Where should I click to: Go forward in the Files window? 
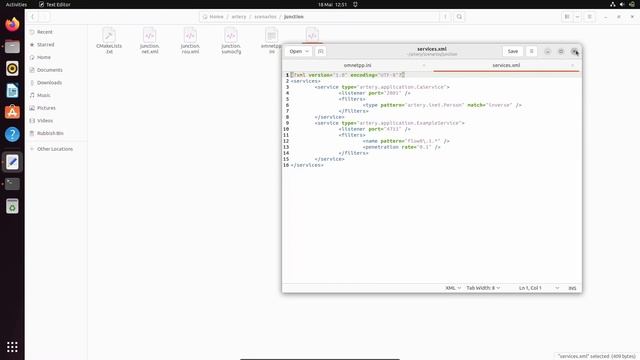(44, 17)
